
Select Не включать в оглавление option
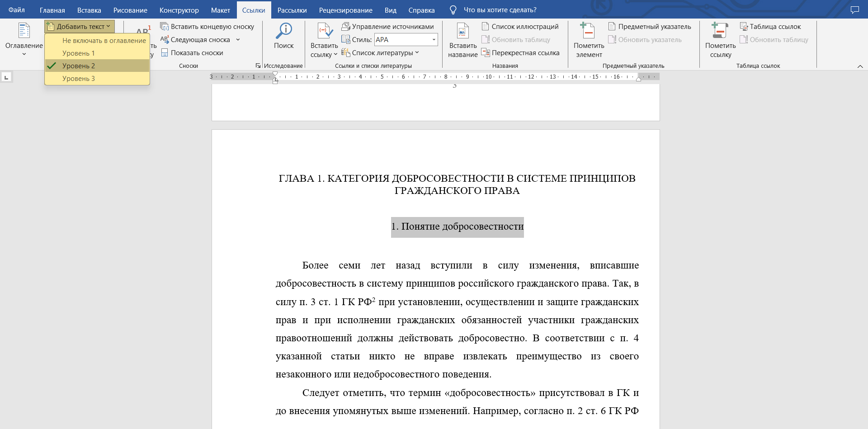click(97, 41)
